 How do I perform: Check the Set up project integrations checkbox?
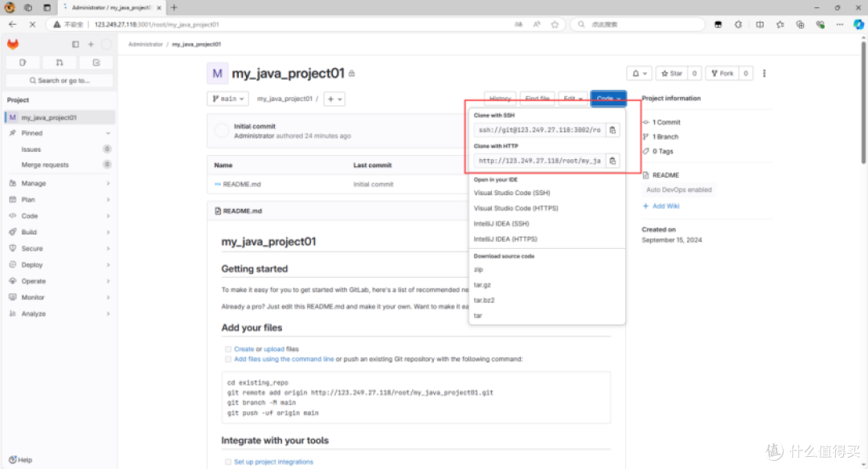pyautogui.click(x=228, y=463)
